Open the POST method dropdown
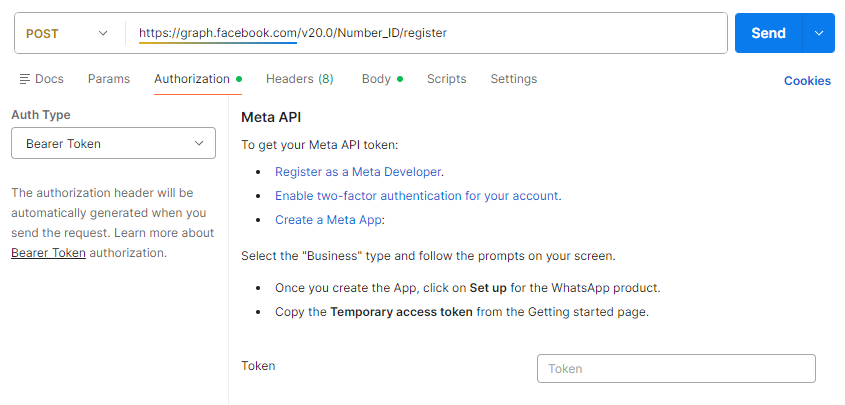 67,33
